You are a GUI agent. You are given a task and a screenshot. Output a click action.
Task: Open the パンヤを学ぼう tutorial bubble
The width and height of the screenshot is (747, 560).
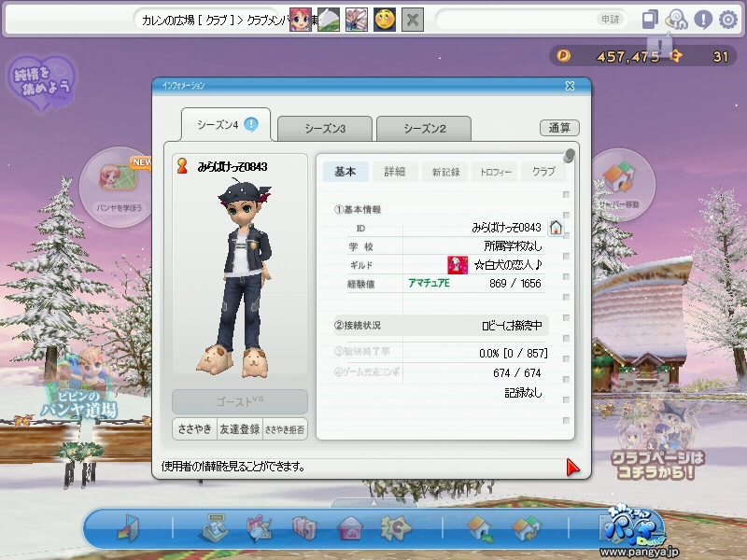click(119, 187)
